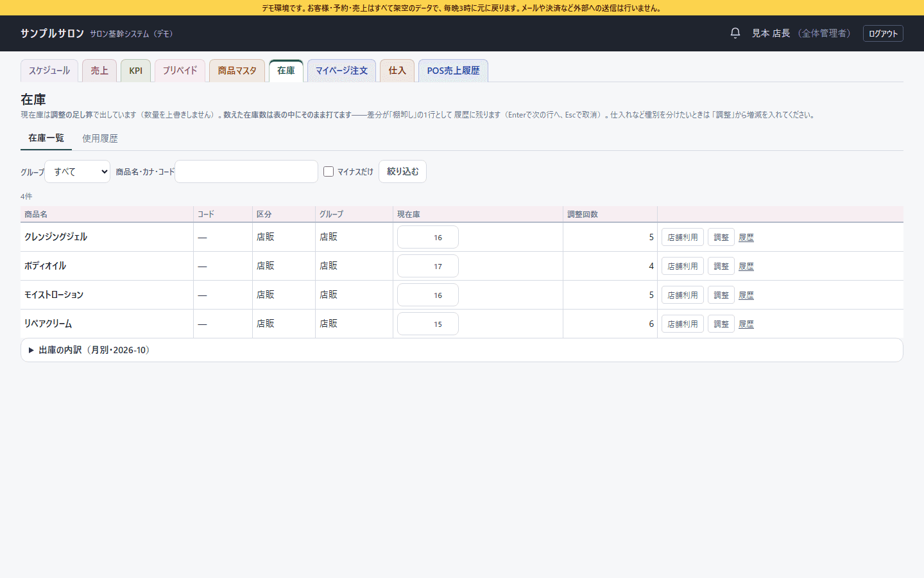View the POS売上履歴 tab
Image resolution: width=924 pixels, height=578 pixels.
coord(453,71)
